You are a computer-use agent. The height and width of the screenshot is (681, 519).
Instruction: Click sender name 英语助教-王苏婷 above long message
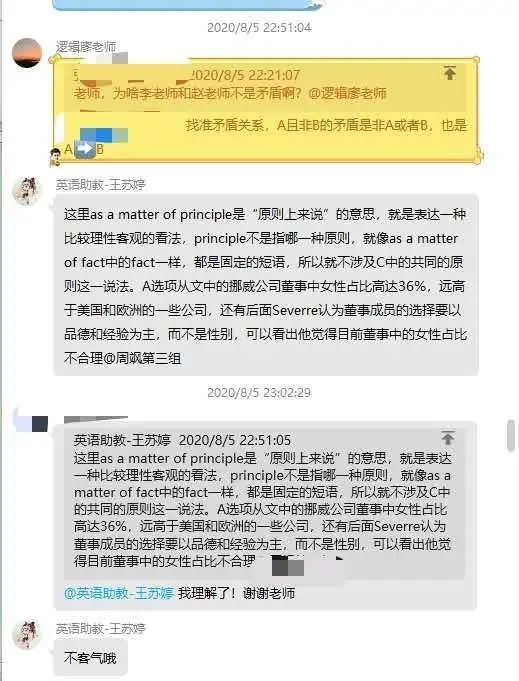pos(100,185)
